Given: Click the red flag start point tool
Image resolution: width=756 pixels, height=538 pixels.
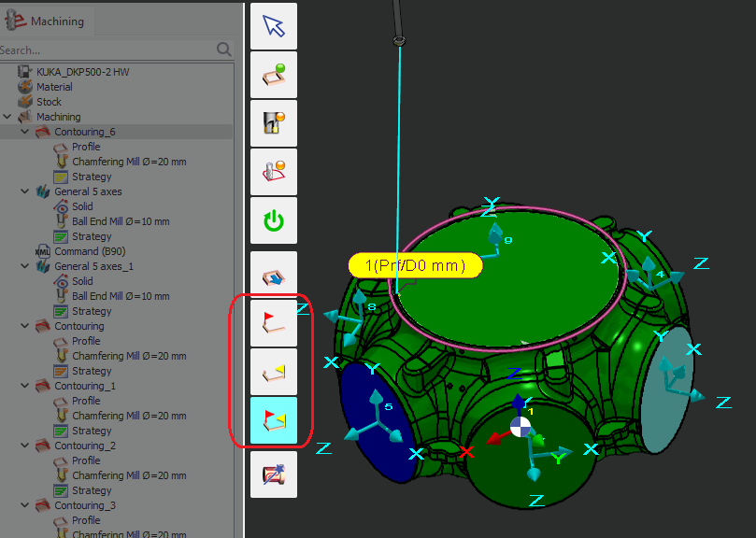Looking at the screenshot, I should coord(274,323).
